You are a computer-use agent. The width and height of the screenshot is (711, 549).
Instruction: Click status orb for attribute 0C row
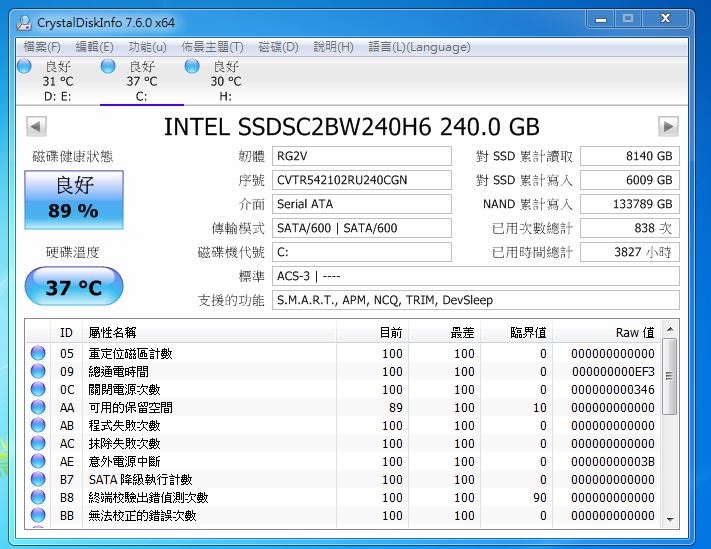point(38,389)
